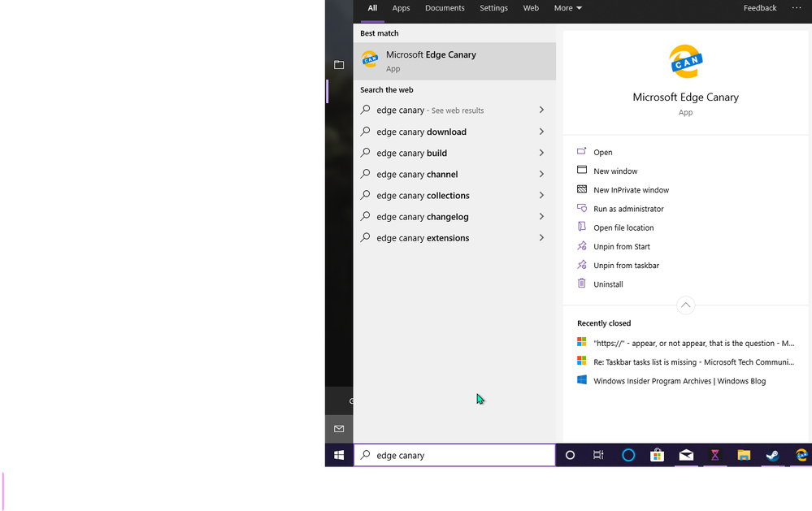This screenshot has height=511, width=812.
Task: Expand arrow for 'edge canary extensions'
Action: tap(541, 238)
